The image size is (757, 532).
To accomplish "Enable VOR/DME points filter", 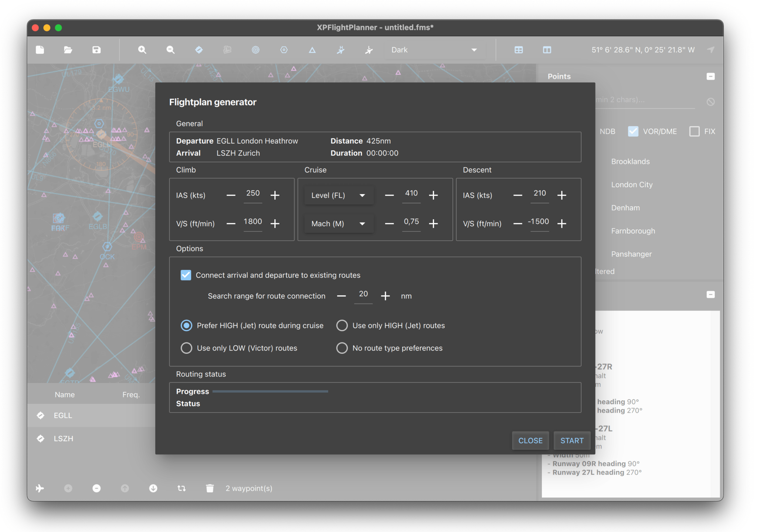I will tap(633, 131).
